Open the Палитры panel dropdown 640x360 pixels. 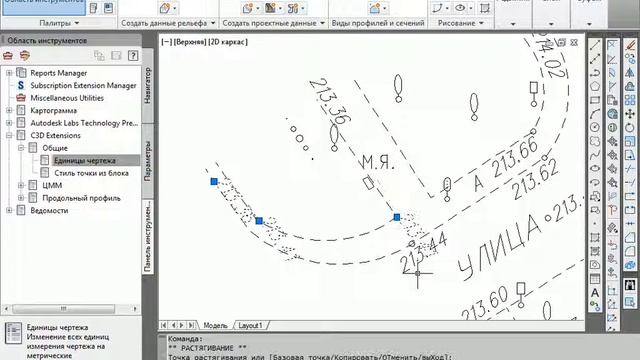pos(59,23)
